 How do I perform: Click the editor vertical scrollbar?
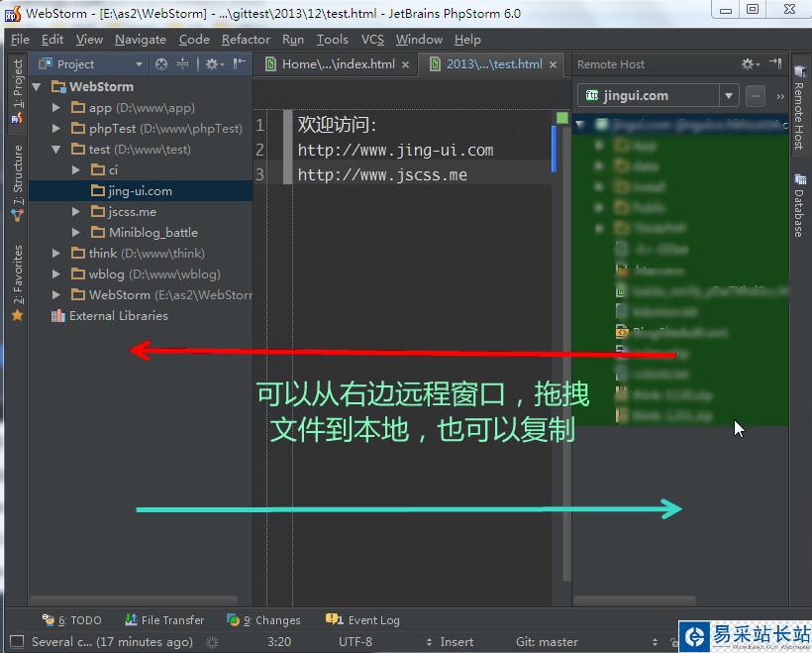[x=567, y=353]
